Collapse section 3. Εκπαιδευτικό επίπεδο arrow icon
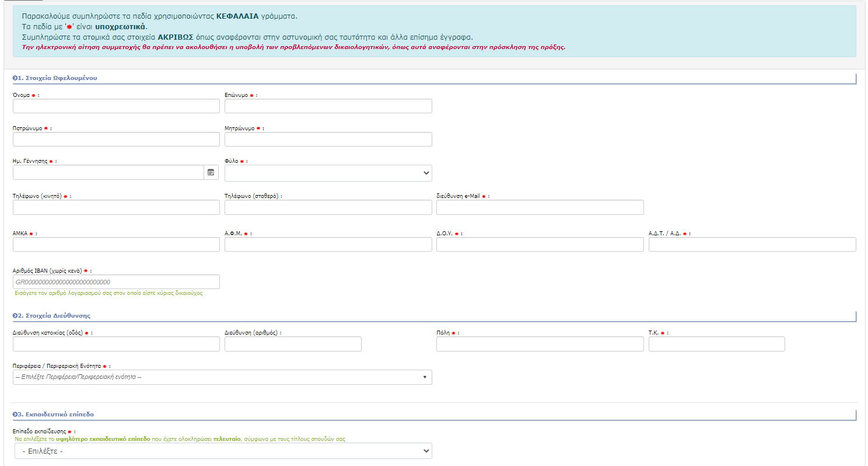The image size is (868, 466). pyautogui.click(x=15, y=414)
